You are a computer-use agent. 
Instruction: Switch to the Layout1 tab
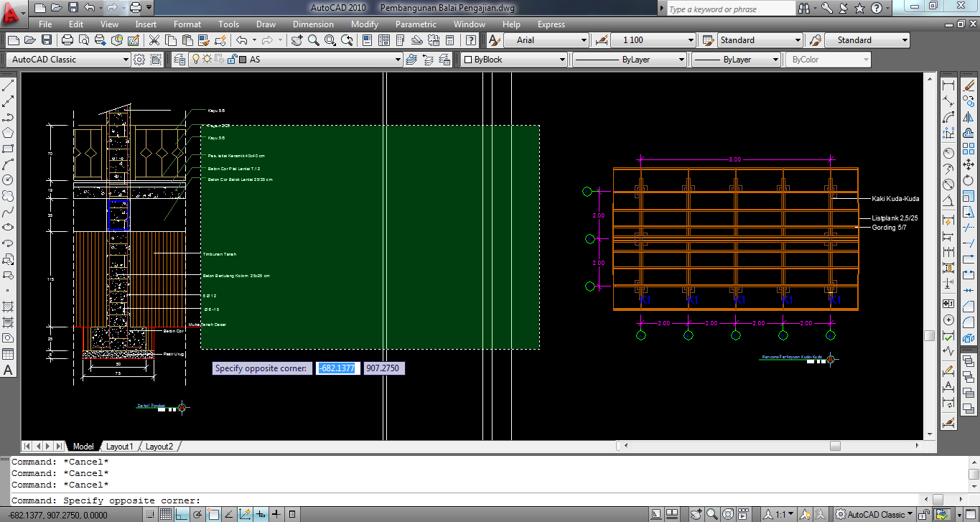tap(120, 447)
